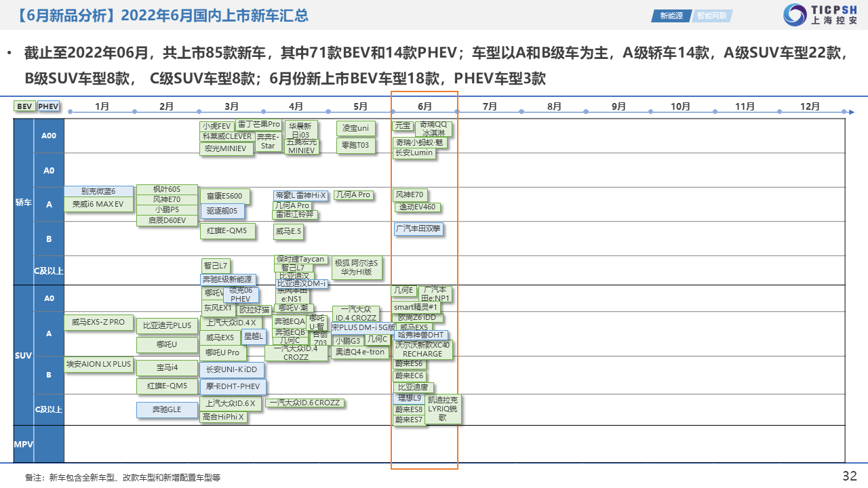868x488 pixels.
Task: Click the 高合HiPhi X entry
Action: (223, 418)
